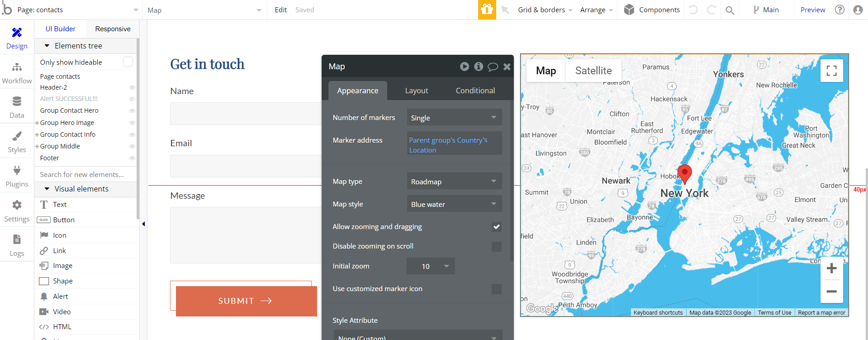Click the Bubble logo icon
Image resolution: width=868 pixels, height=340 pixels.
[x=6, y=9]
